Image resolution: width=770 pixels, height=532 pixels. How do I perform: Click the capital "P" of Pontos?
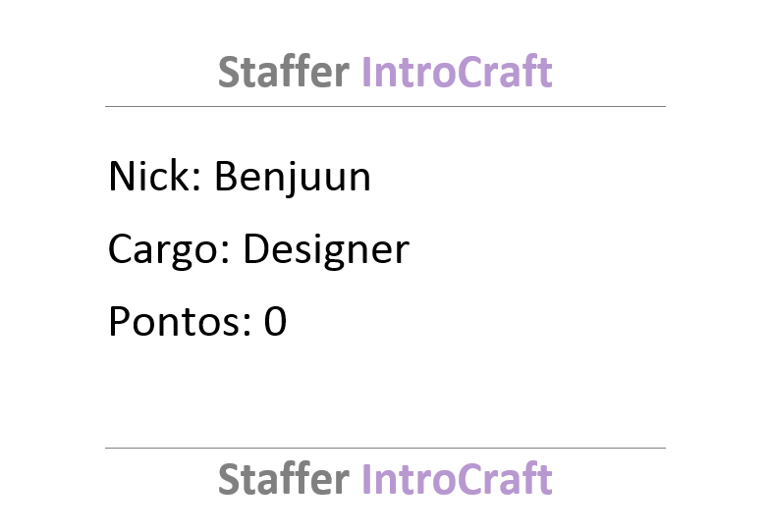120,321
